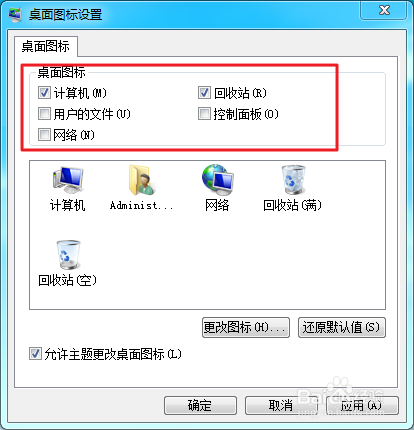The image size is (414, 430).
Task: Uncheck the 回收站(R) checkbox
Action: (x=204, y=93)
